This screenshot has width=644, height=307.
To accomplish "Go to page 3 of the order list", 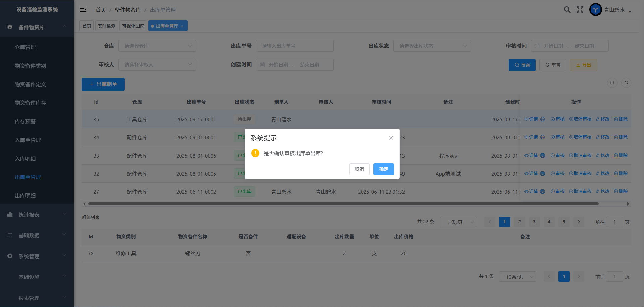I will coord(534,222).
